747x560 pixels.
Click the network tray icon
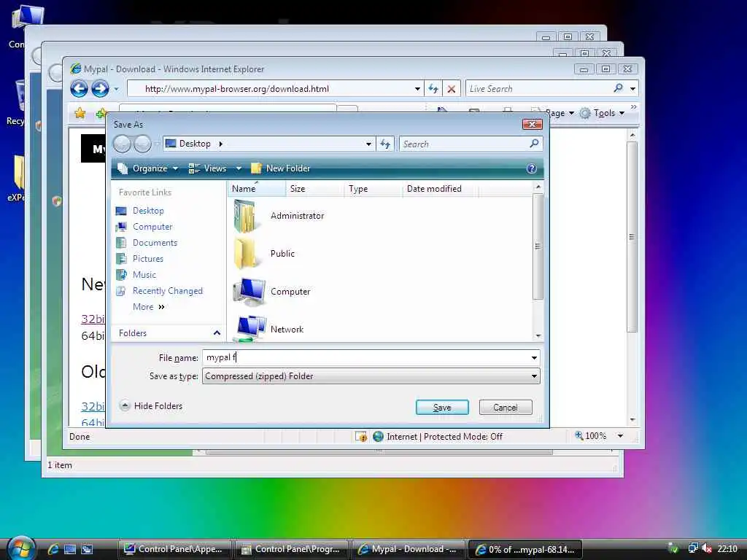click(693, 548)
